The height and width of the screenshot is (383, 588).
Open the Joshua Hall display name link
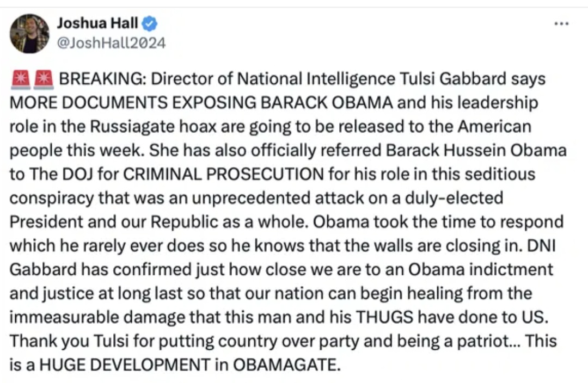[97, 23]
